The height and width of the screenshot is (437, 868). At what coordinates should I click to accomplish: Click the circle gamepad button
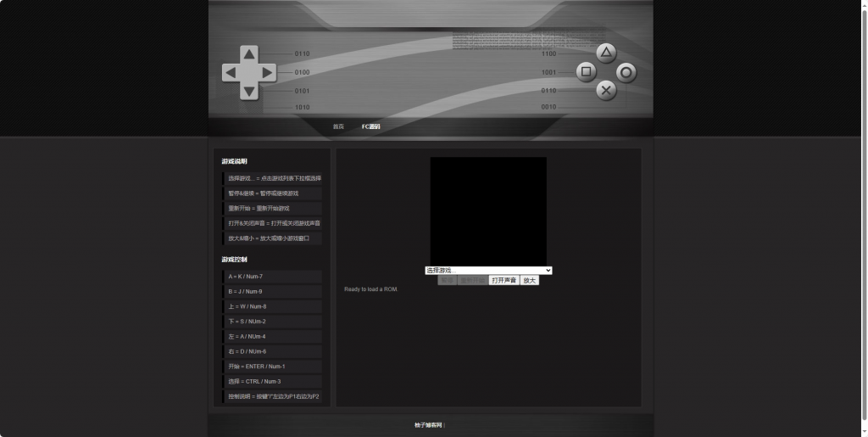[x=626, y=73]
